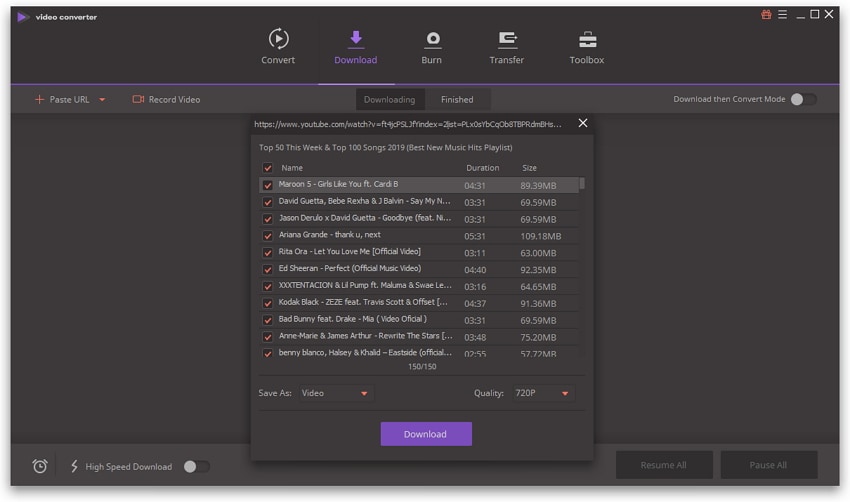Click the Record Video label
This screenshot has height=502, width=850.
click(174, 100)
